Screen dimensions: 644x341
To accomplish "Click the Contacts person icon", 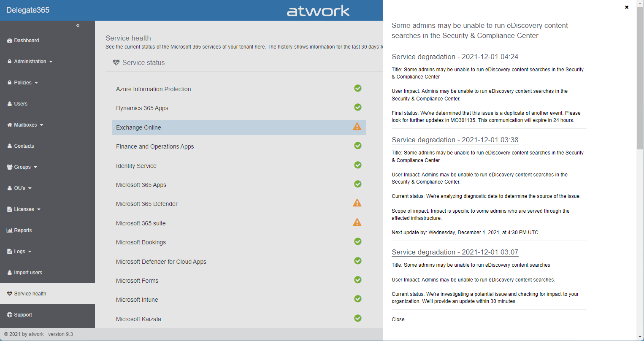I will [10, 146].
